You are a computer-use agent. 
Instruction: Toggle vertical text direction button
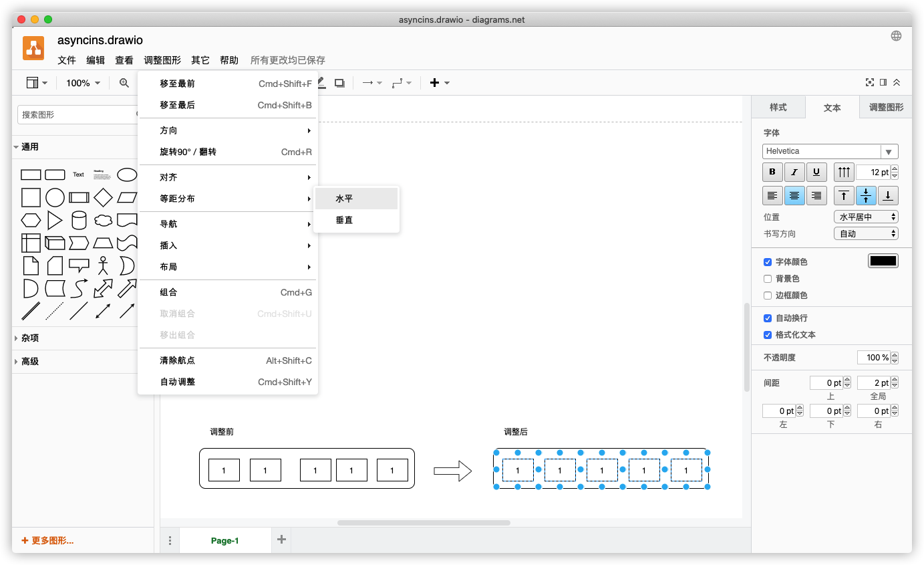[x=844, y=173]
